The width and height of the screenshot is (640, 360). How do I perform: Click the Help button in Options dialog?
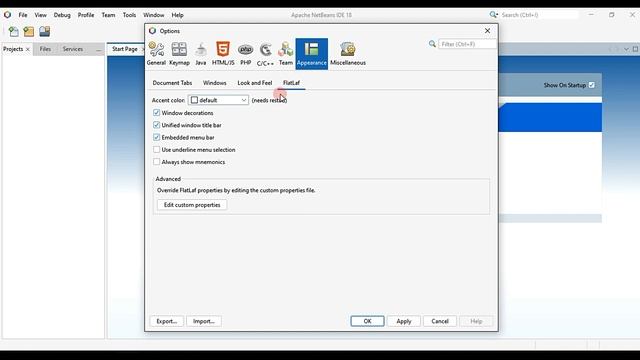click(x=476, y=321)
